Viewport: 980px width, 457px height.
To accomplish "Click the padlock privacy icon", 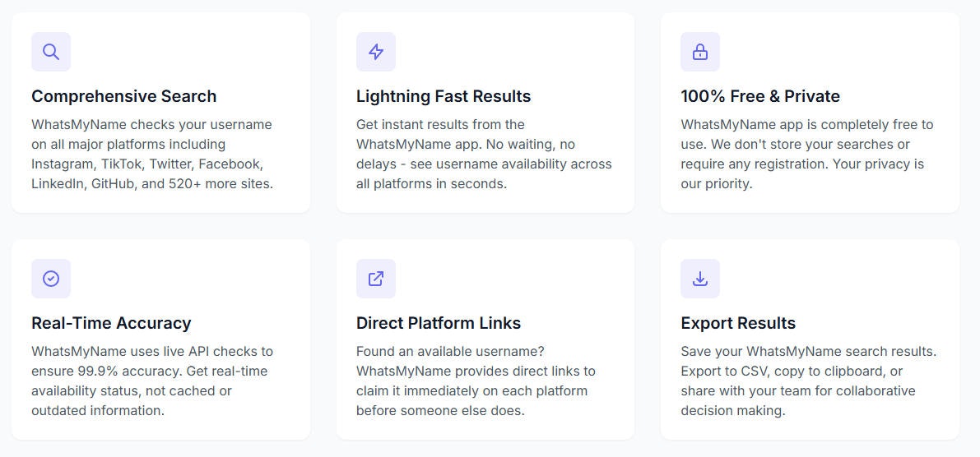I will (700, 52).
